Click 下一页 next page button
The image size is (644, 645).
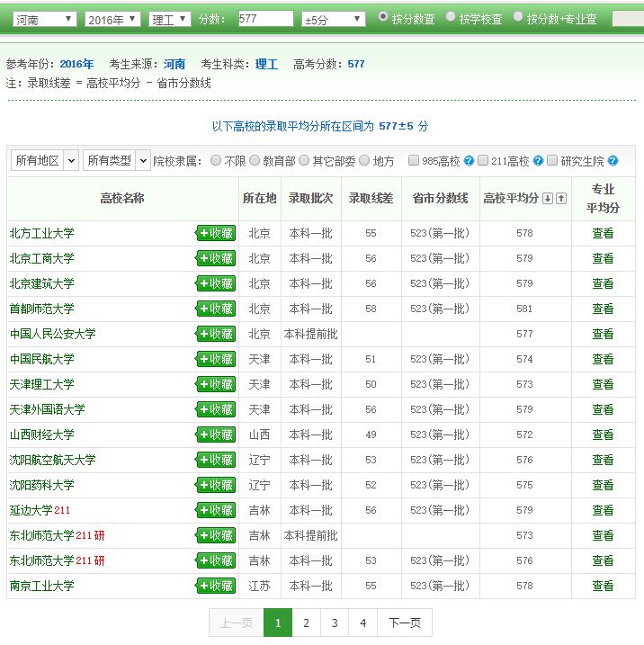405,623
